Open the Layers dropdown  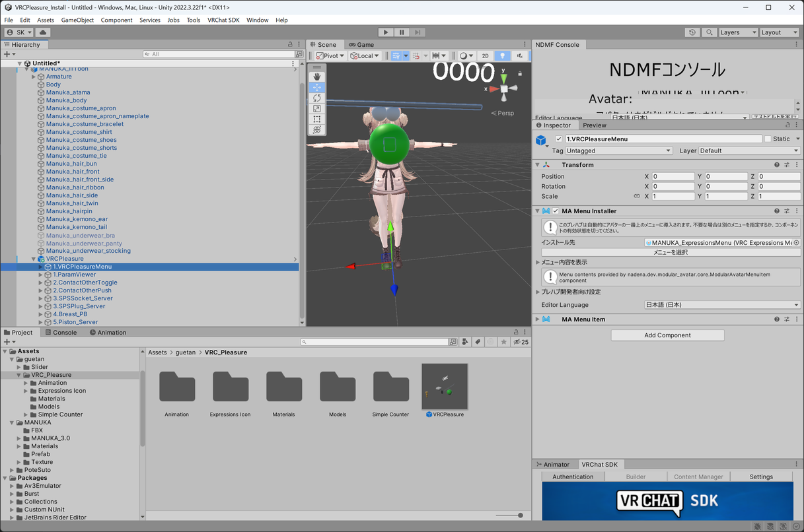click(x=737, y=32)
